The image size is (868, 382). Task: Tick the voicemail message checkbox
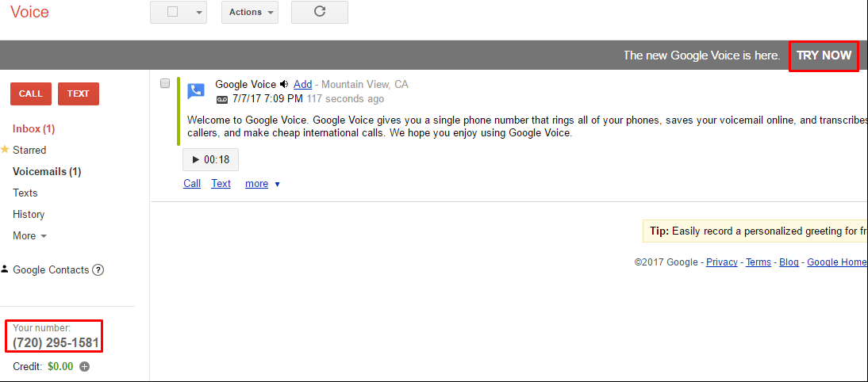point(165,83)
